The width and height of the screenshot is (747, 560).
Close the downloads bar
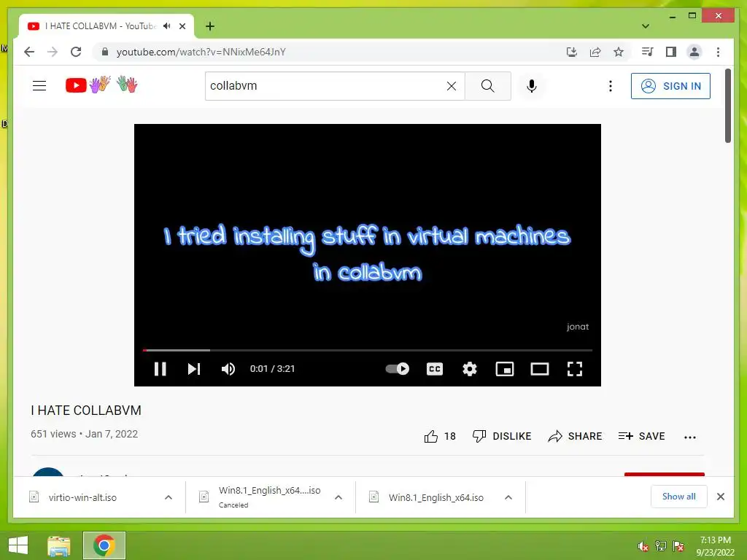coord(720,497)
